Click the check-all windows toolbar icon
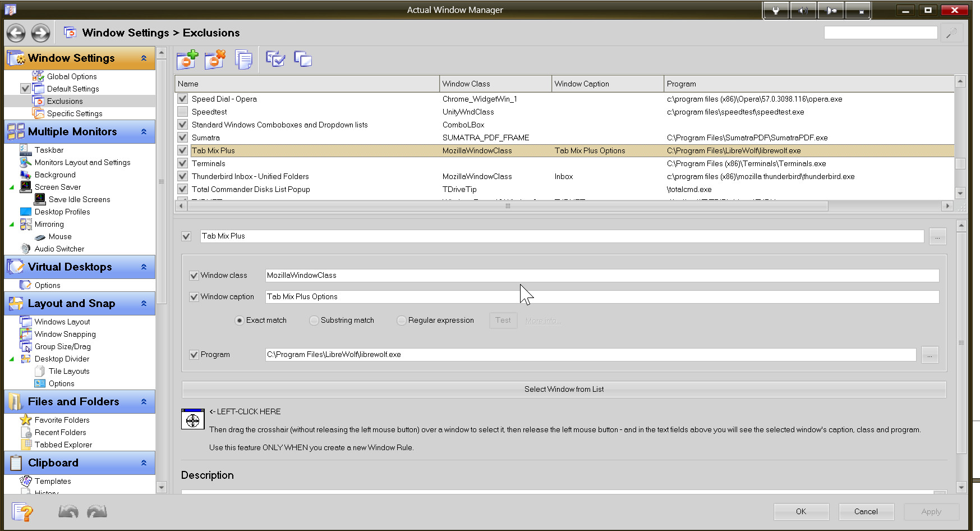 click(x=275, y=58)
